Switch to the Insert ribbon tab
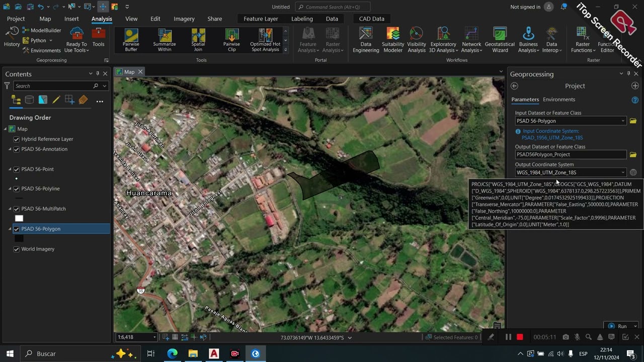This screenshot has width=644, height=362. click(x=71, y=19)
